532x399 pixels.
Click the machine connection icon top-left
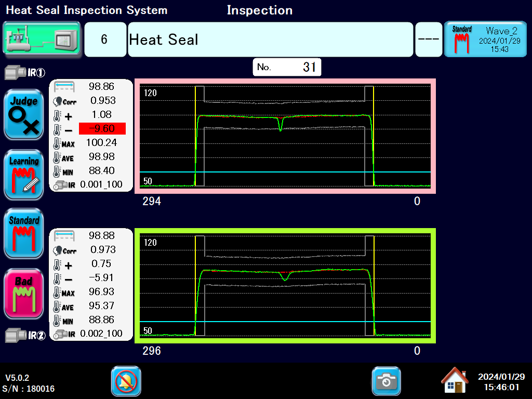(x=42, y=39)
